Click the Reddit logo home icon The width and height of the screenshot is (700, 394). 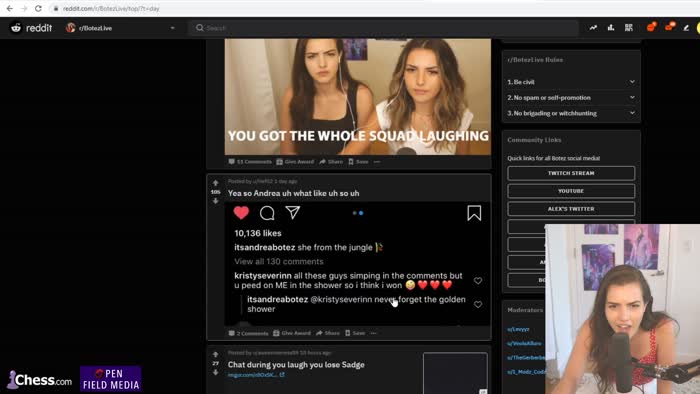click(16, 28)
